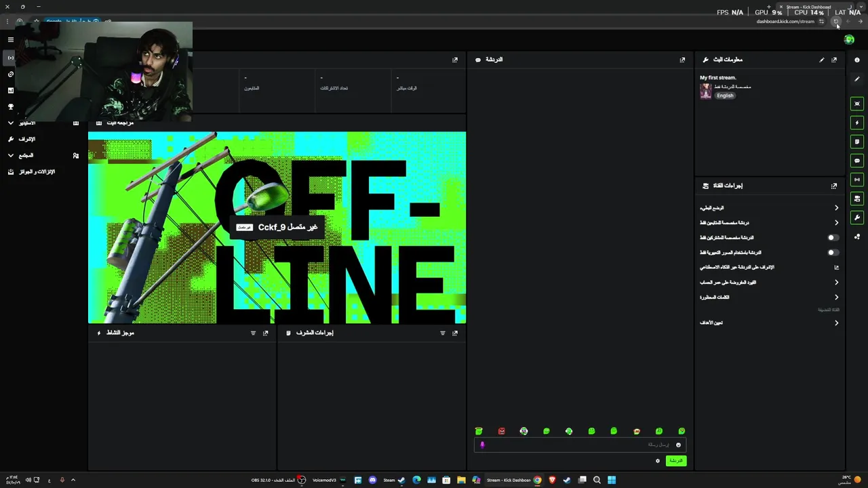Toggle the lightning bolt widget in the right rail
Viewport: 868px width, 488px height.
point(857,123)
